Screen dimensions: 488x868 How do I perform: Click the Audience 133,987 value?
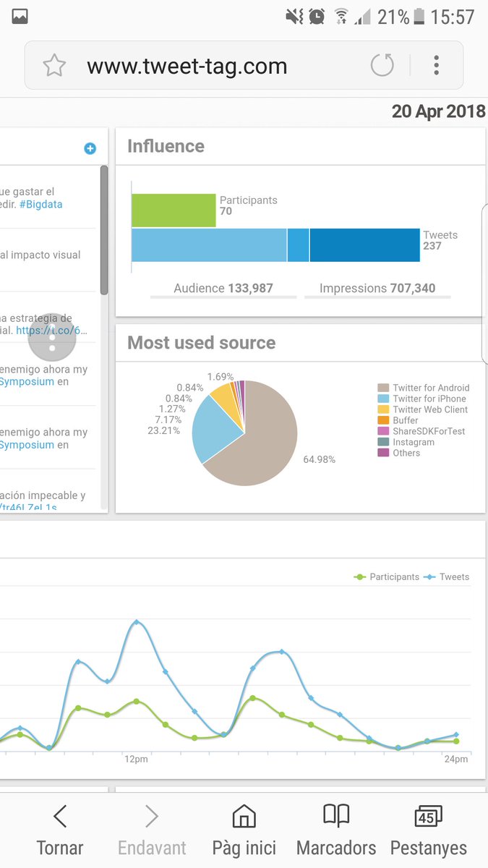223,288
